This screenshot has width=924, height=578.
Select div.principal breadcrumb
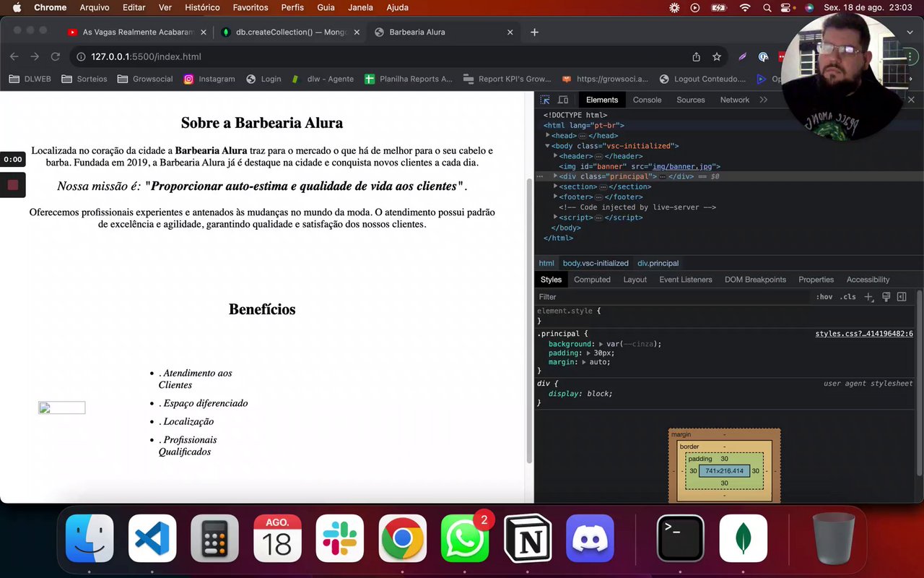658,263
